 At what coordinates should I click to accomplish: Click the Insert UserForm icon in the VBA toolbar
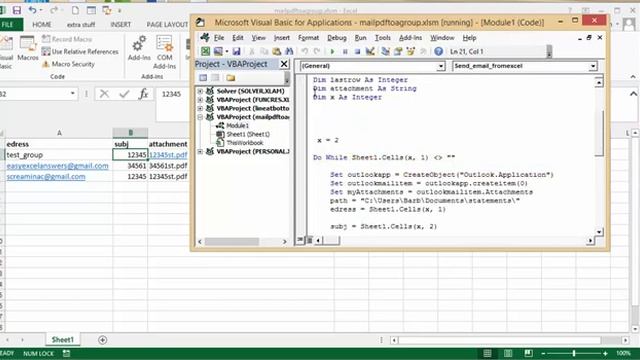[218, 51]
